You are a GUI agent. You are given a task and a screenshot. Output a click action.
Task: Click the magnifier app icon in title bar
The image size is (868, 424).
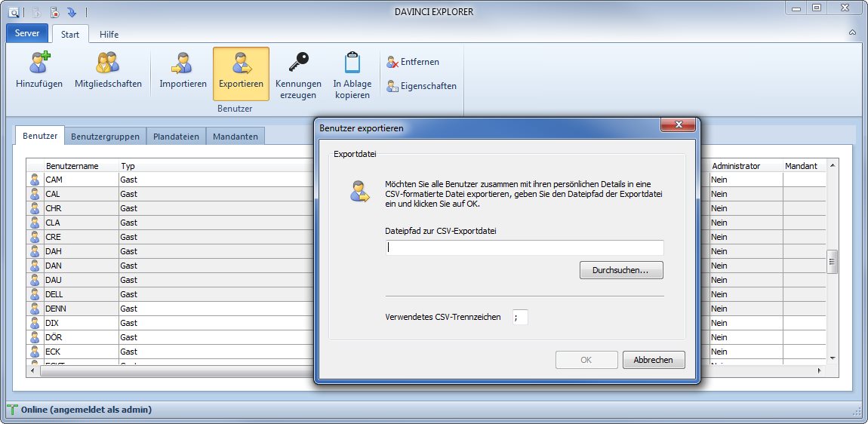coord(14,12)
